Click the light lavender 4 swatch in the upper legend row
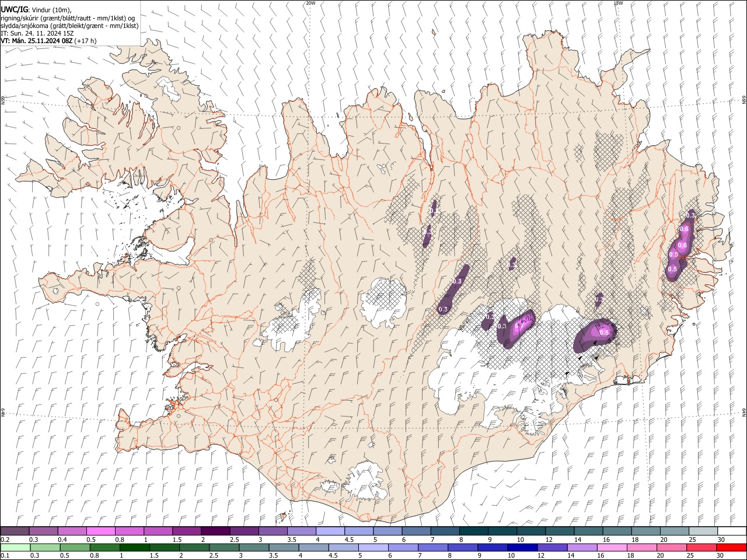Screen dimensions: 747x560 [330, 531]
